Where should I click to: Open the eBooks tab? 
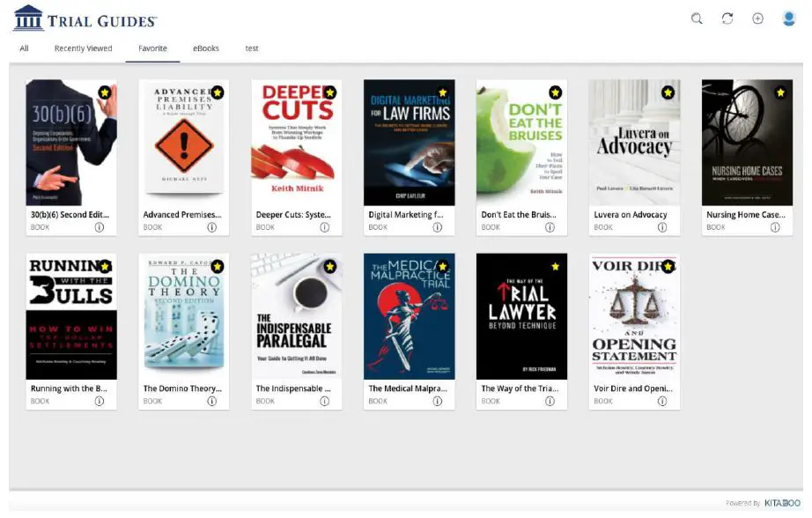click(206, 48)
